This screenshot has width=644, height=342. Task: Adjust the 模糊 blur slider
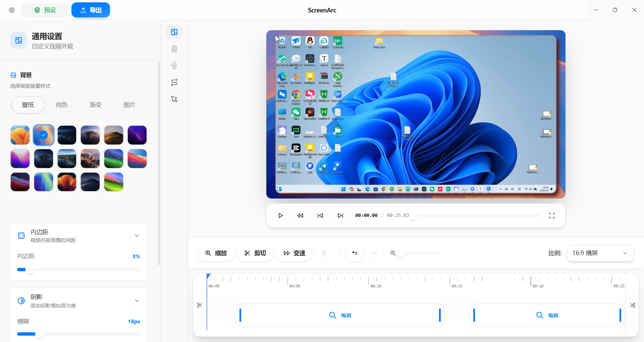[78, 334]
